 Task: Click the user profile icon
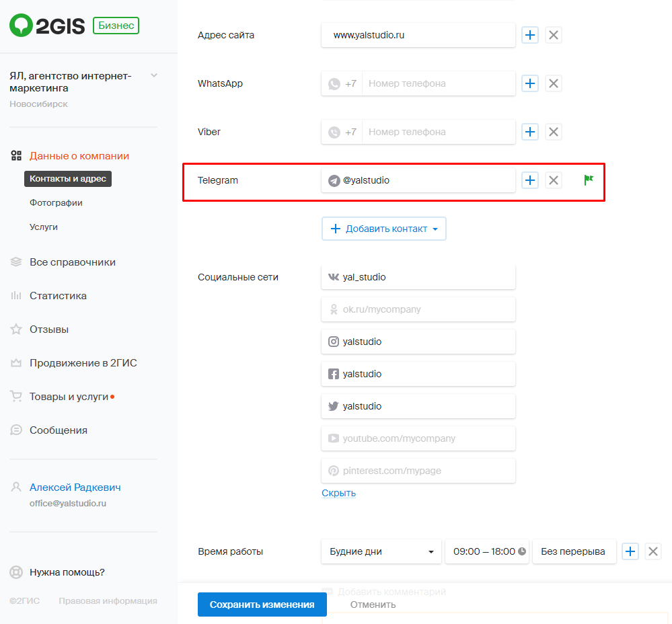click(16, 487)
